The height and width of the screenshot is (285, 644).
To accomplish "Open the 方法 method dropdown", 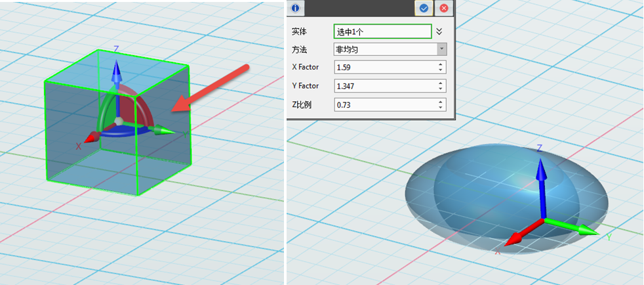I will (x=441, y=49).
